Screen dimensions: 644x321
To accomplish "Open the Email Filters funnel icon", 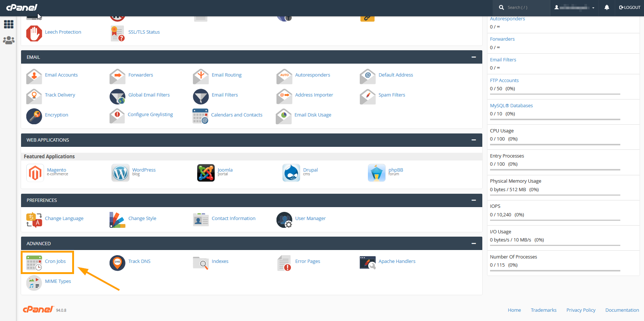I will (201, 96).
